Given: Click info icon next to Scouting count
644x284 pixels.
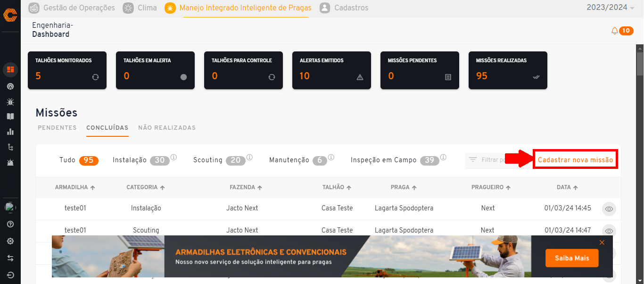Looking at the screenshot, I should point(249,157).
